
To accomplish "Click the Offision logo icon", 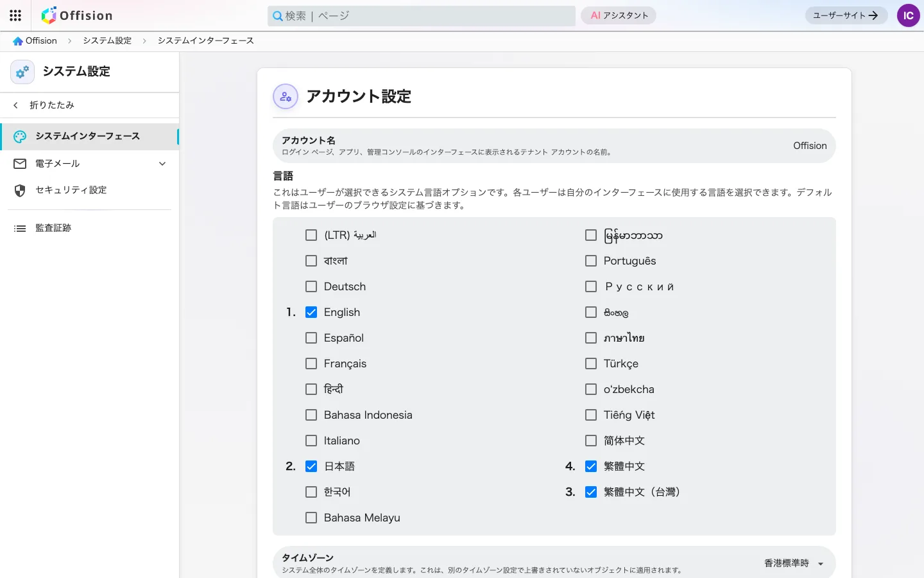I will point(49,15).
